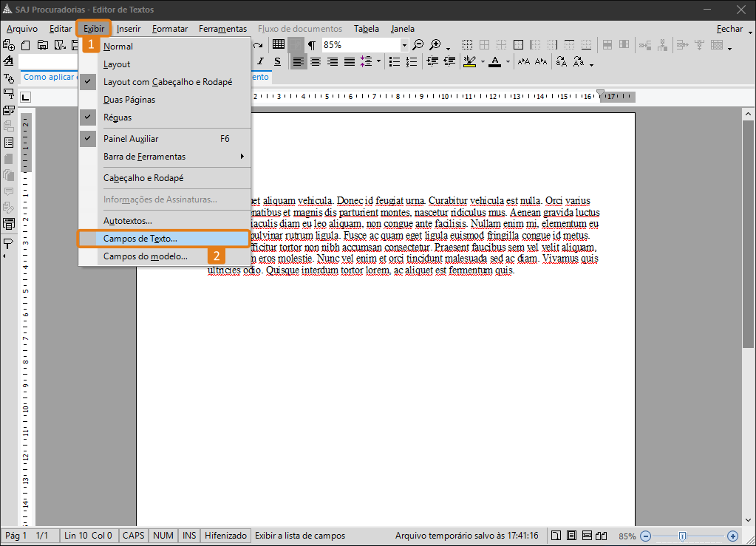Click the Fechar button

pyautogui.click(x=729, y=29)
